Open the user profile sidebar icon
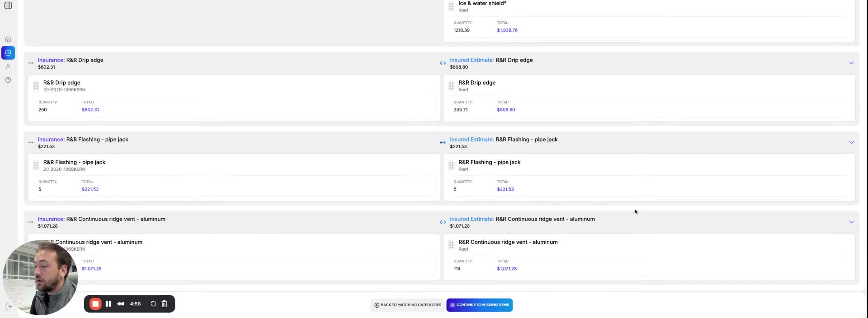The image size is (868, 318). (8, 66)
